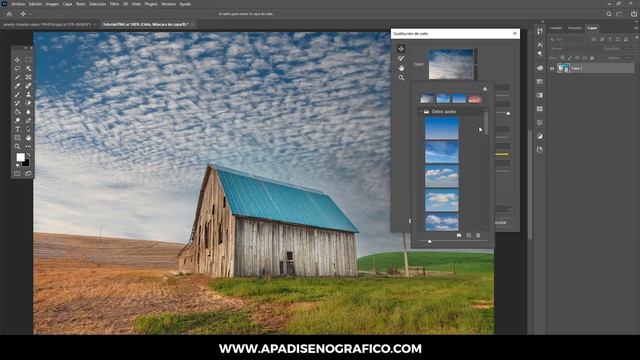Select the Eyedropper tool
The height and width of the screenshot is (360, 640).
17,86
